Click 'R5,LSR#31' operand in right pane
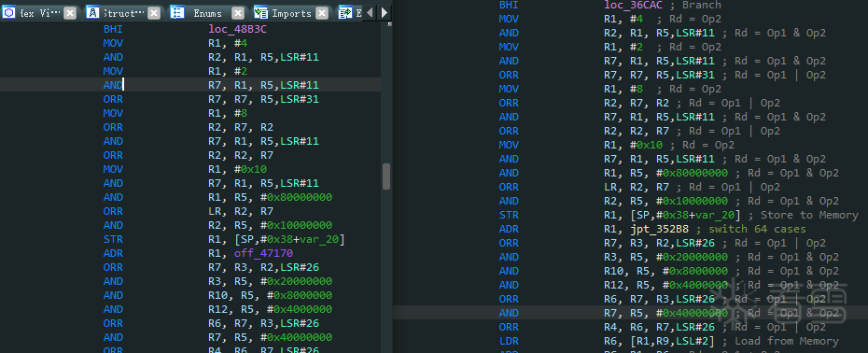The image size is (868, 353). point(685,75)
